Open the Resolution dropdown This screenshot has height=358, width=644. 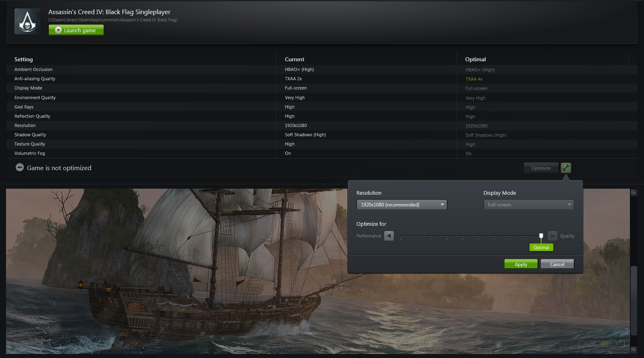(401, 205)
